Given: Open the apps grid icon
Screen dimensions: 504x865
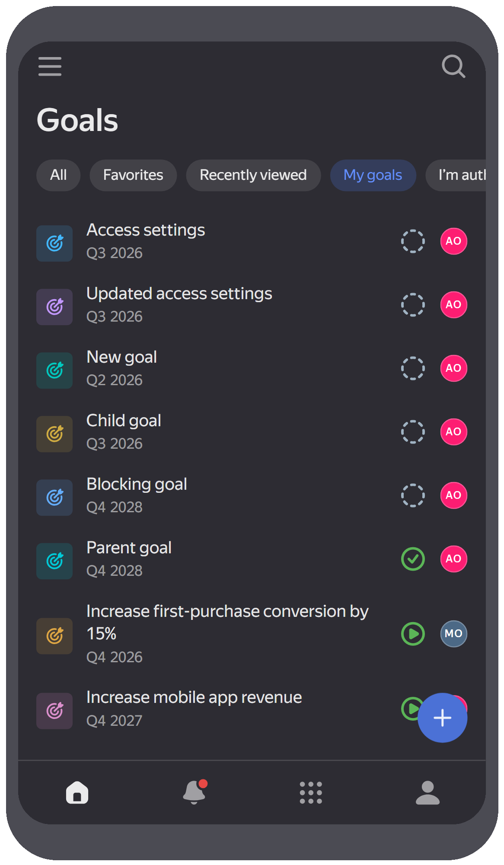Looking at the screenshot, I should [311, 792].
